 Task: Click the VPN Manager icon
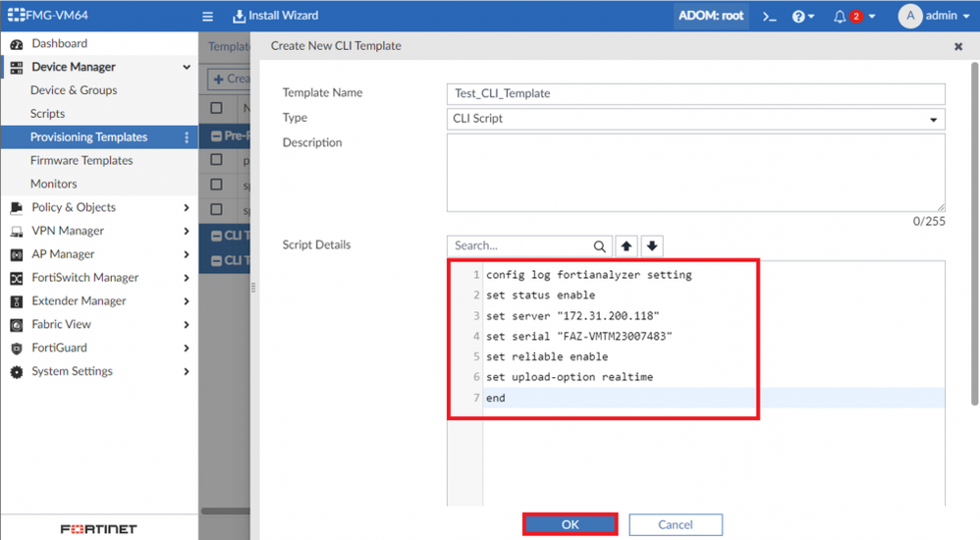pyautogui.click(x=17, y=232)
